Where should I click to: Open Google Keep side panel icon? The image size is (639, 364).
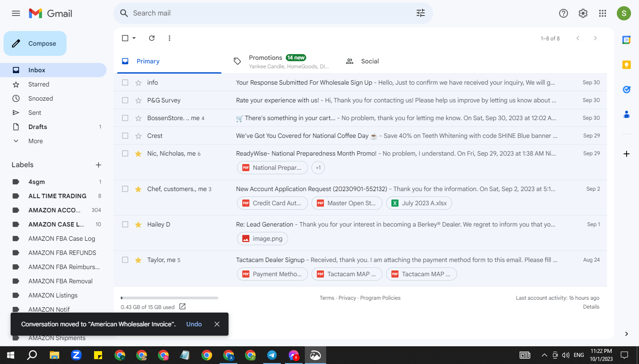(x=627, y=65)
